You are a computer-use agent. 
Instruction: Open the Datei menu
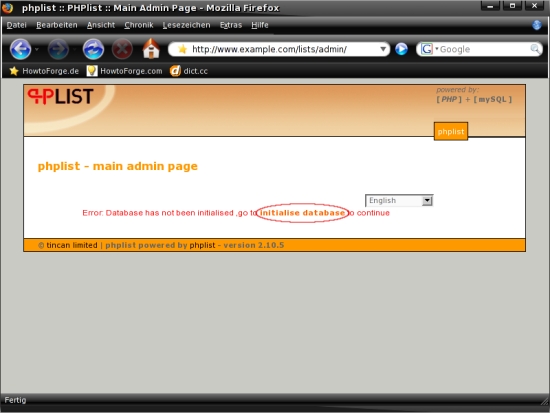click(x=16, y=25)
